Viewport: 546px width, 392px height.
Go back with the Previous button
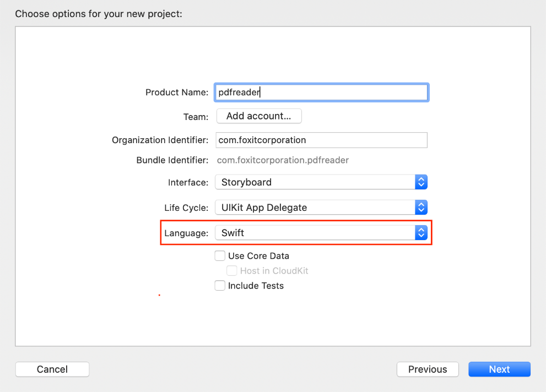(x=428, y=369)
